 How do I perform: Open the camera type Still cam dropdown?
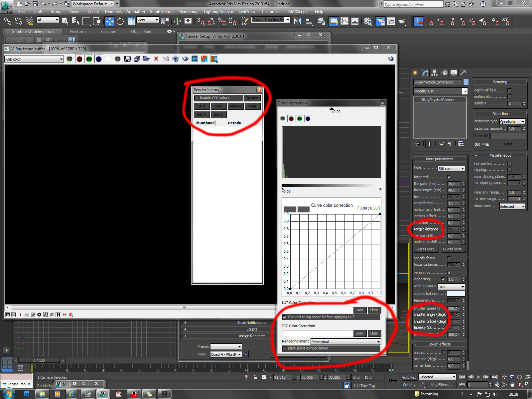tap(451, 169)
